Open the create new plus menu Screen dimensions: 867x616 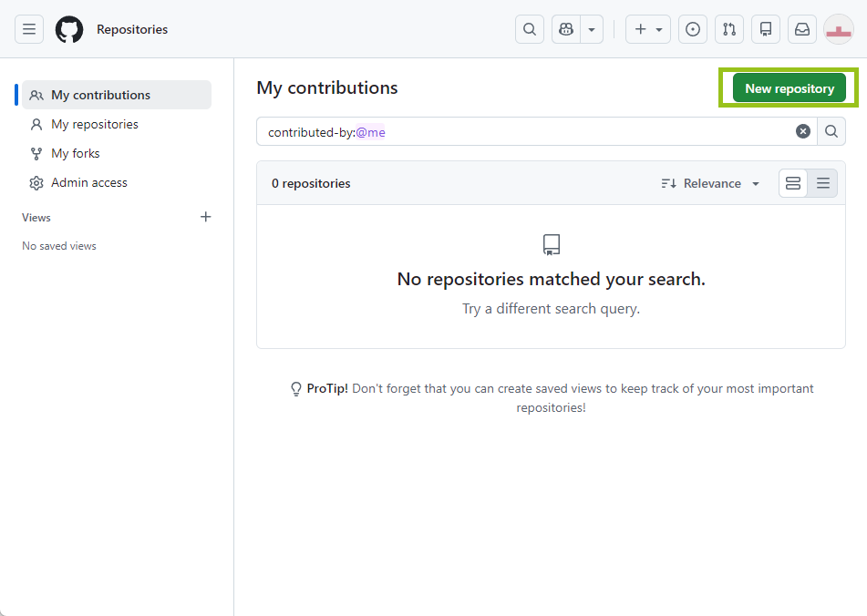648,29
